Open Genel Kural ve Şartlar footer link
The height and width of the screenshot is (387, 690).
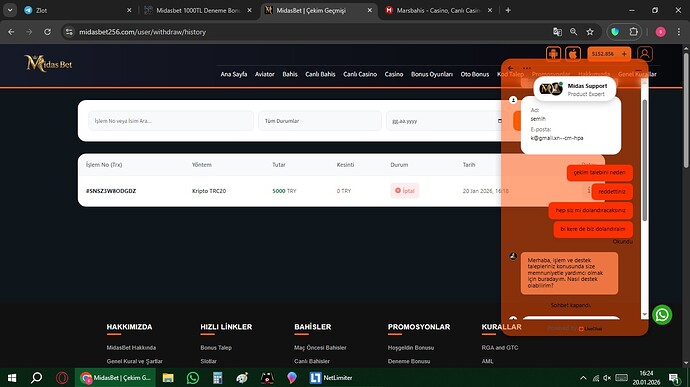[134, 361]
